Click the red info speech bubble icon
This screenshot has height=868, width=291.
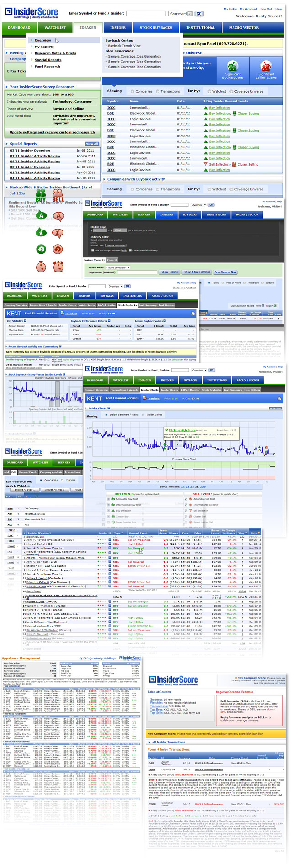58,233
